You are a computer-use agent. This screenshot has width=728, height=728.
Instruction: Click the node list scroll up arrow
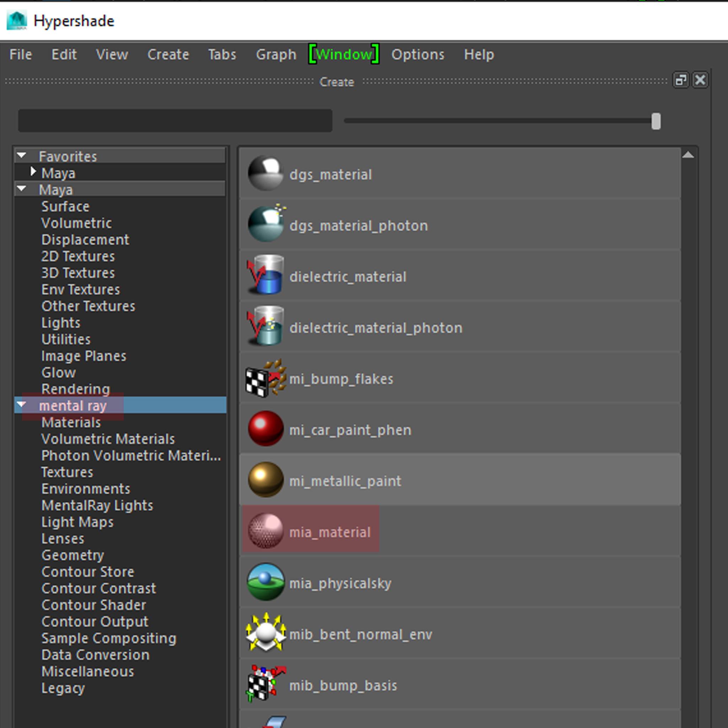coord(688,155)
